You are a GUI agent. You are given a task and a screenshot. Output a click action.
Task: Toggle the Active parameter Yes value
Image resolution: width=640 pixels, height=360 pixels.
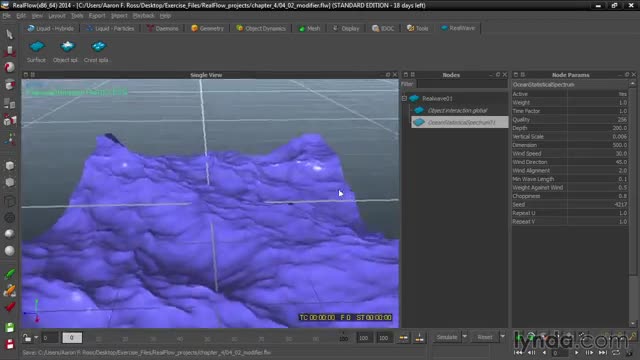[x=598, y=94]
